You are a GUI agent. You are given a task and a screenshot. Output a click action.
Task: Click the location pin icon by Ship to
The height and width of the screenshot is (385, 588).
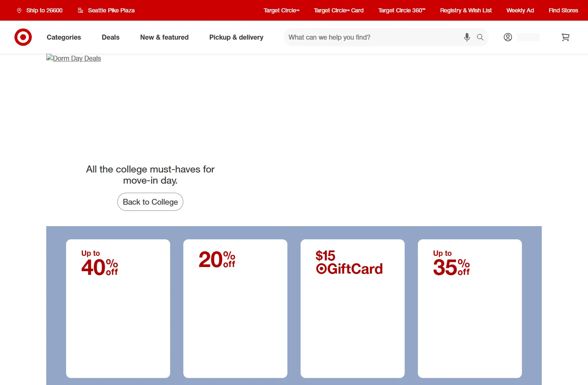coord(19,10)
